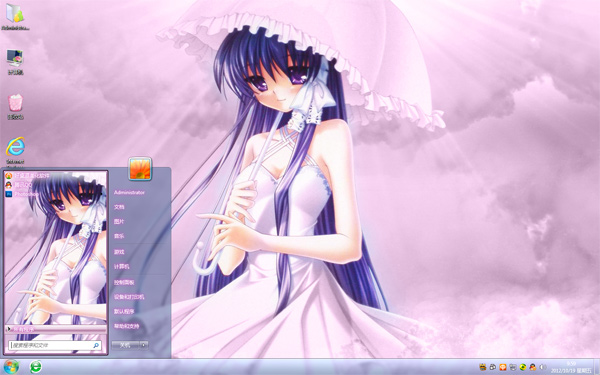This screenshot has width=600, height=375.
Task: Open the Recycle Bin desktop icon
Action: [x=15, y=106]
